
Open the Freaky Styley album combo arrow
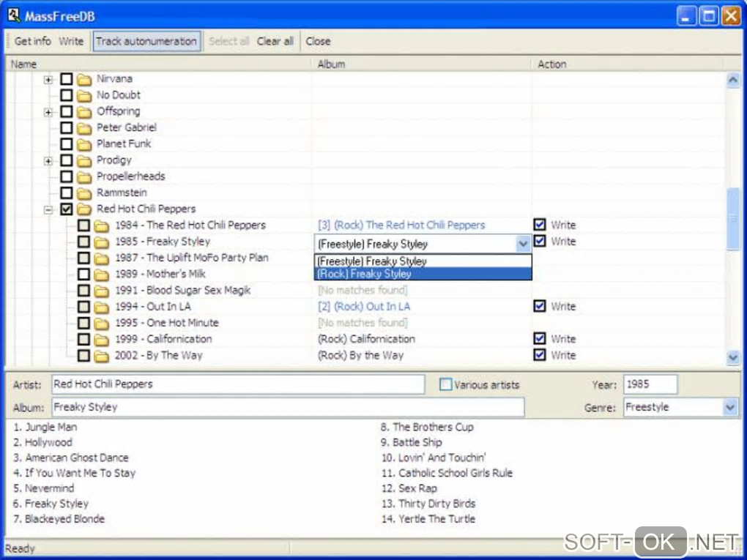point(523,244)
